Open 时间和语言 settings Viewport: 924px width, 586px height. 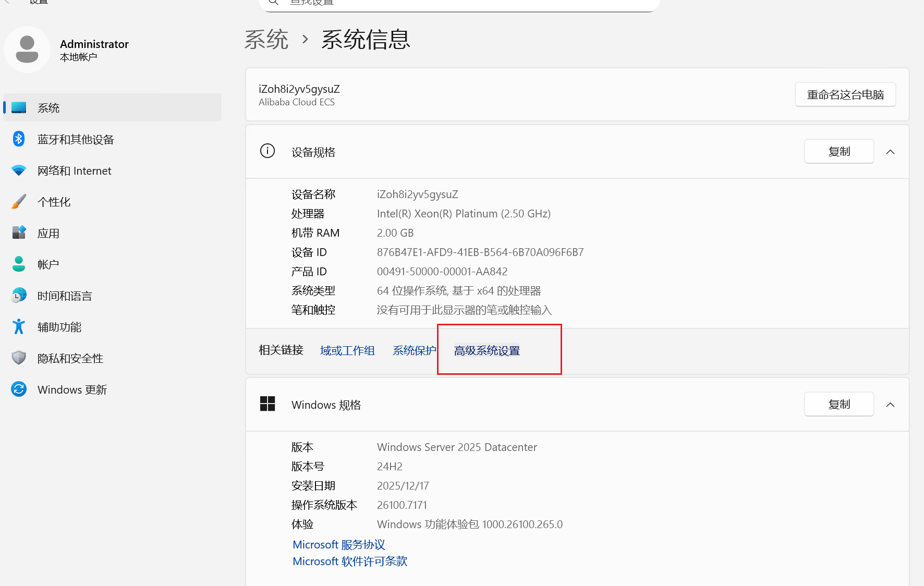[112, 296]
